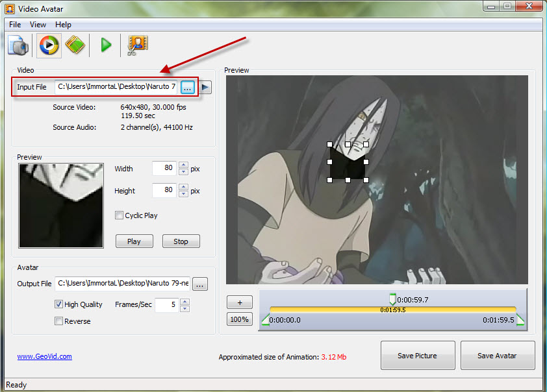Increase Frames/Sec with the up arrow
547x392 pixels.
pyautogui.click(x=185, y=301)
